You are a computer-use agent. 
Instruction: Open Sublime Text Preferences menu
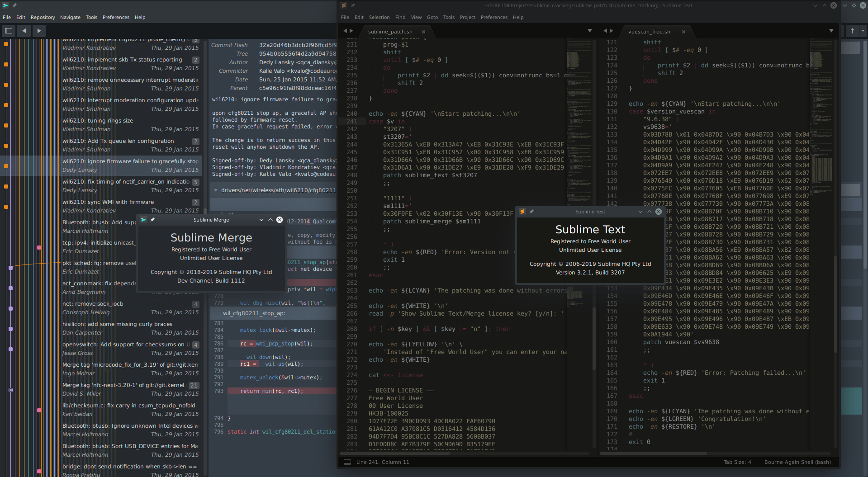pyautogui.click(x=494, y=17)
